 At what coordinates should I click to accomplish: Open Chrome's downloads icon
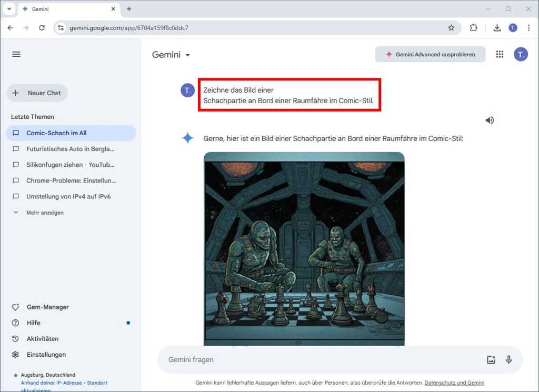[497, 27]
